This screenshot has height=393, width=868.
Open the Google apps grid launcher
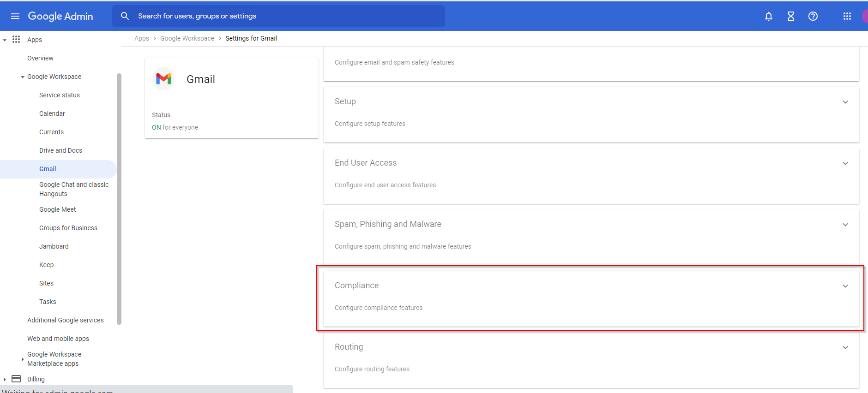click(x=847, y=16)
